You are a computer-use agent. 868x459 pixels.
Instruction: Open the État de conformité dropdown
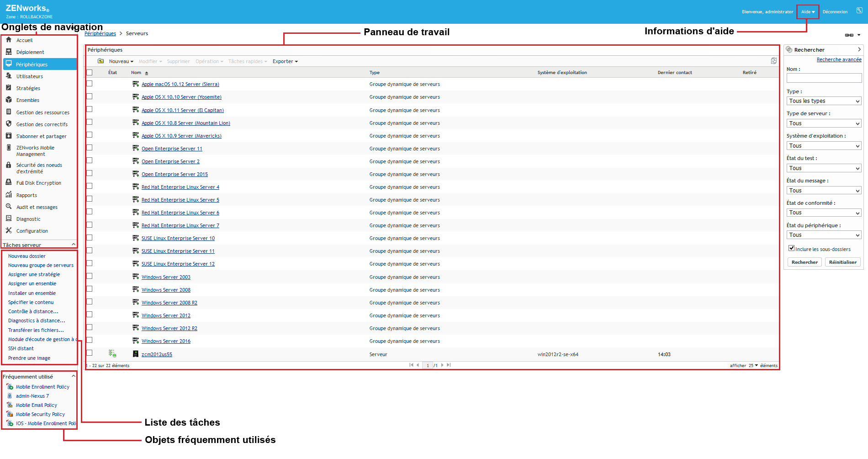[824, 213]
